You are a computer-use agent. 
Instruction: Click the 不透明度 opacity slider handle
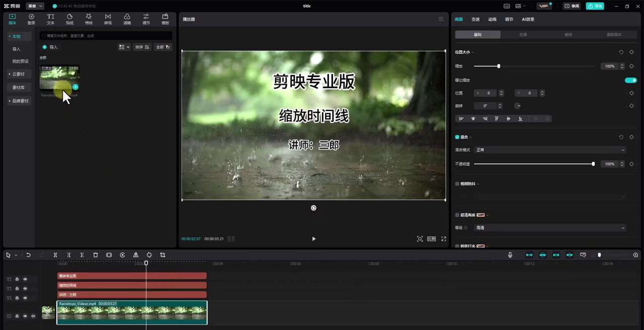593,164
